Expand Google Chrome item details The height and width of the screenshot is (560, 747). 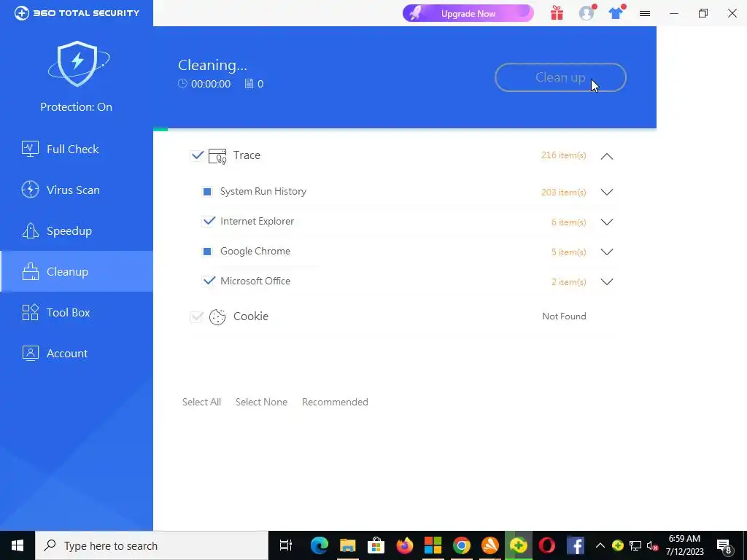(606, 252)
